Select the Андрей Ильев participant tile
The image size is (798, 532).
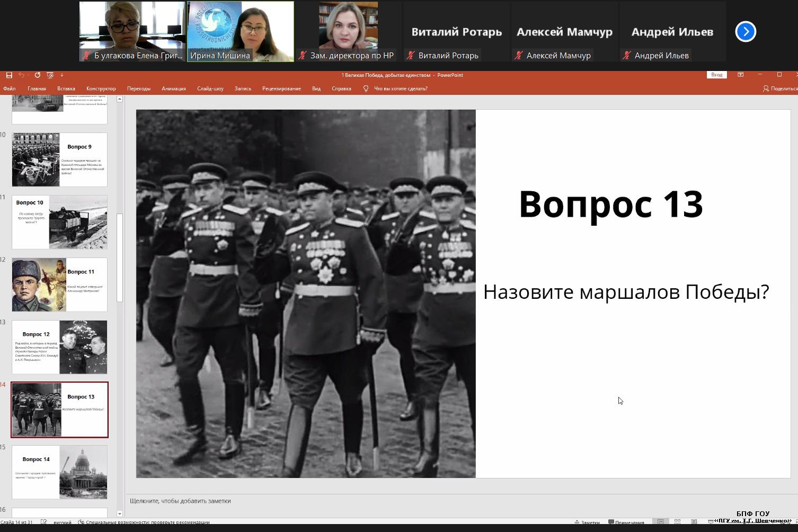pos(672,31)
